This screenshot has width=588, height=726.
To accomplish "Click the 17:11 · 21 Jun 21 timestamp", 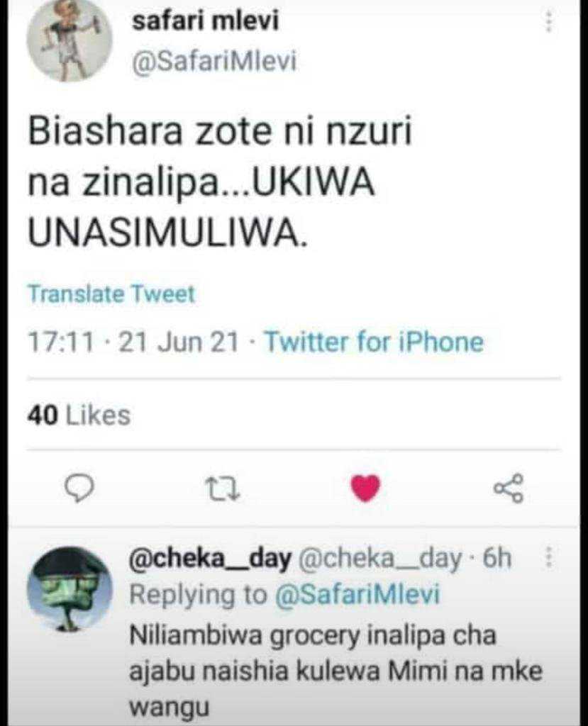I will pyautogui.click(x=133, y=342).
